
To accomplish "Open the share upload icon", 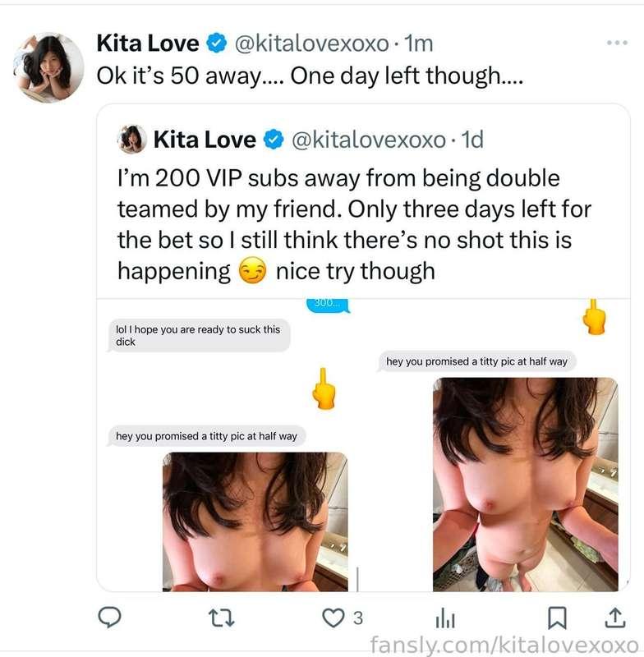I will tap(615, 618).
